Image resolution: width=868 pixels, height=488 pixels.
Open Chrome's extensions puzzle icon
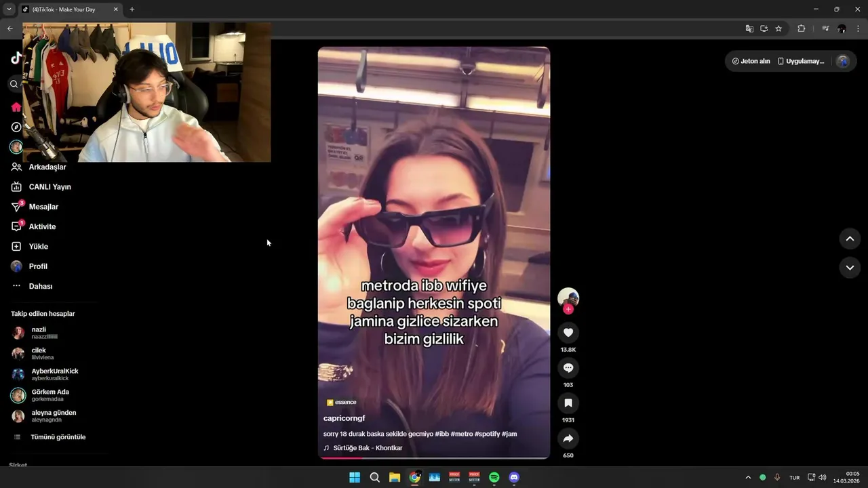[802, 28]
